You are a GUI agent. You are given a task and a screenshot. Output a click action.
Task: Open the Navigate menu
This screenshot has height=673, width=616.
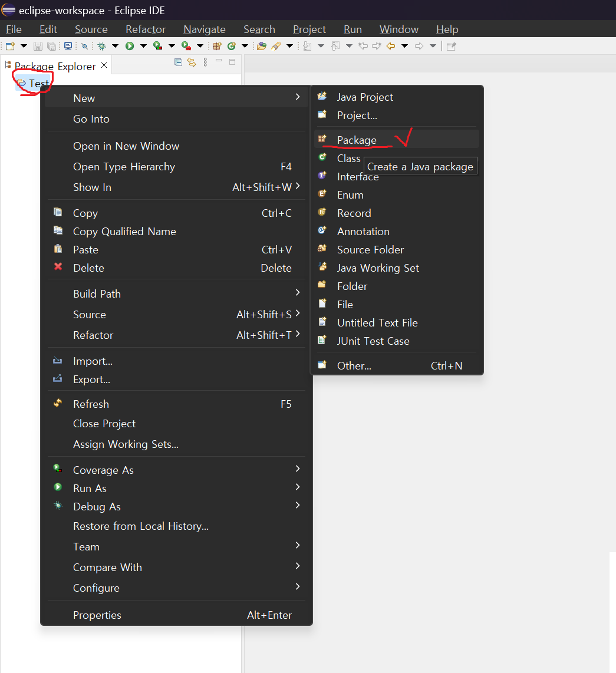[205, 29]
